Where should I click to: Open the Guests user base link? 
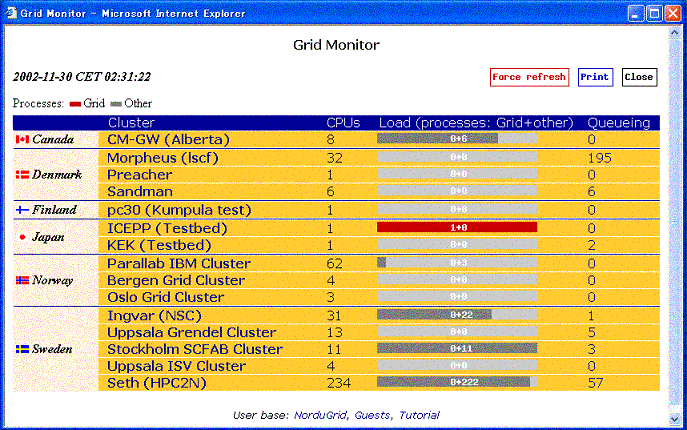[372, 415]
